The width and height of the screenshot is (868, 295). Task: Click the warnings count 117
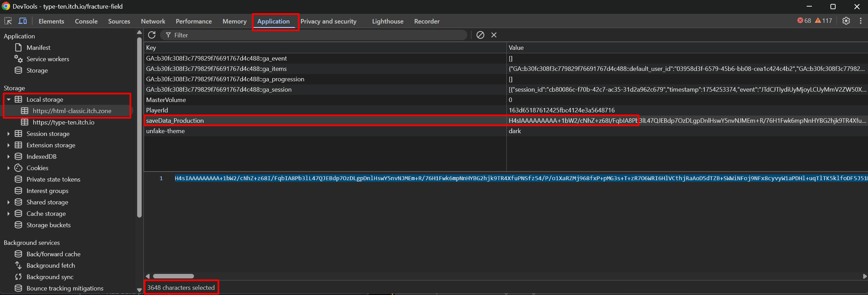point(823,21)
